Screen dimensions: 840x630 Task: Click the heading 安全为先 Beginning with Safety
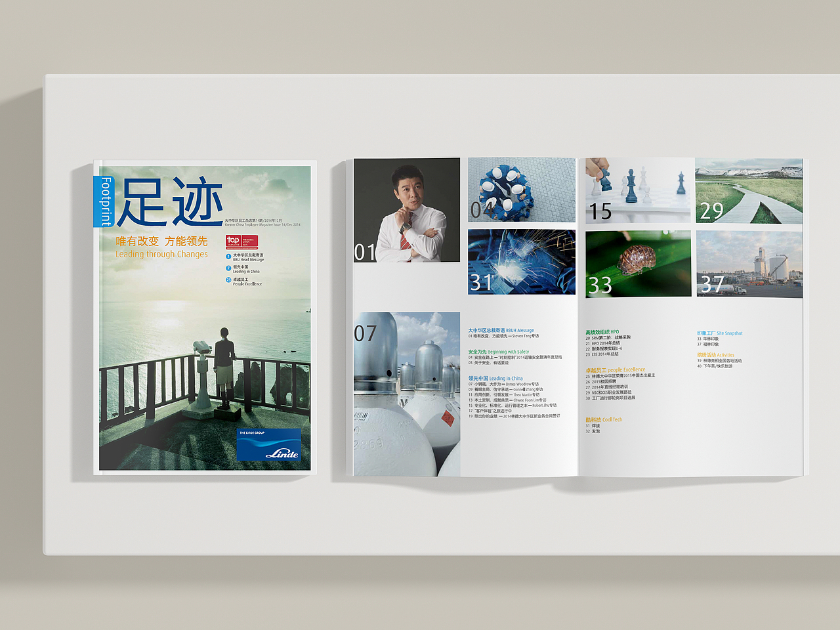coord(499,352)
